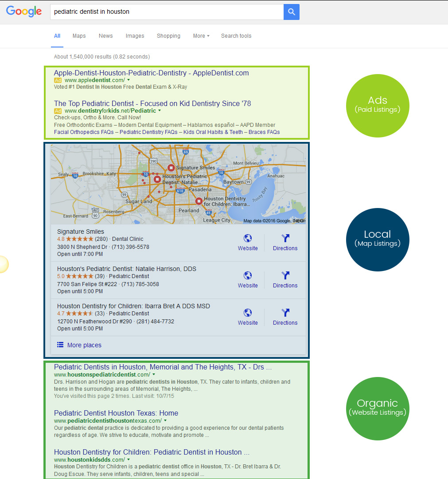Expand the More search menu
448x479 pixels.
[201, 36]
